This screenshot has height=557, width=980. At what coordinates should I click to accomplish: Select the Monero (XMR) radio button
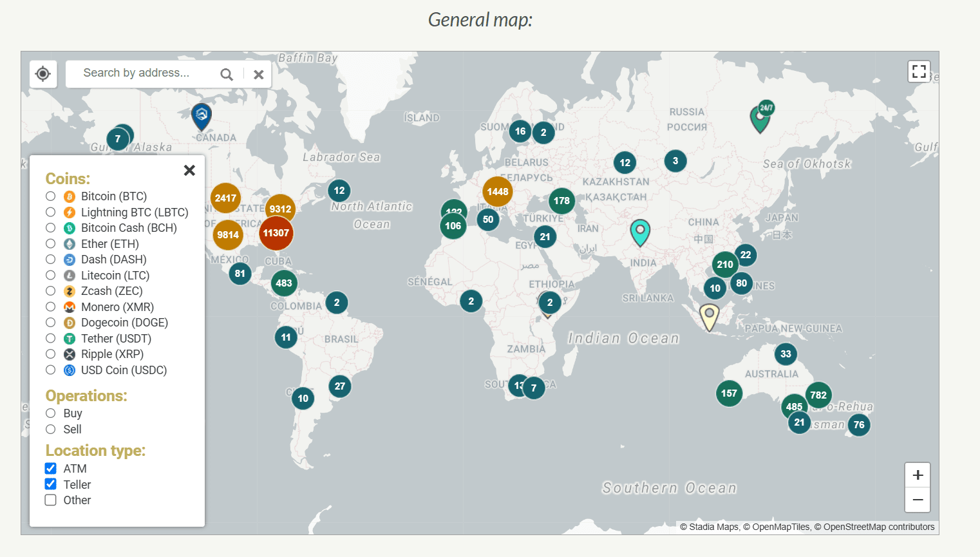pos(50,307)
